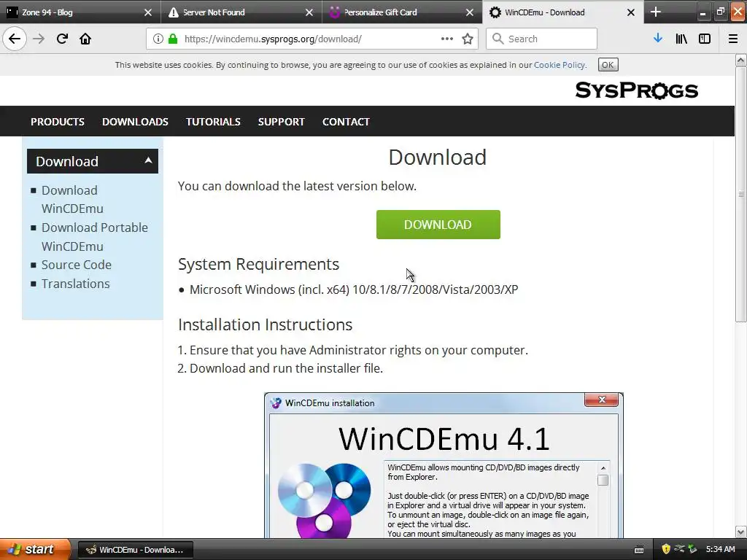Click the Installation Instructions heading
This screenshot has width=747, height=560.
click(266, 324)
